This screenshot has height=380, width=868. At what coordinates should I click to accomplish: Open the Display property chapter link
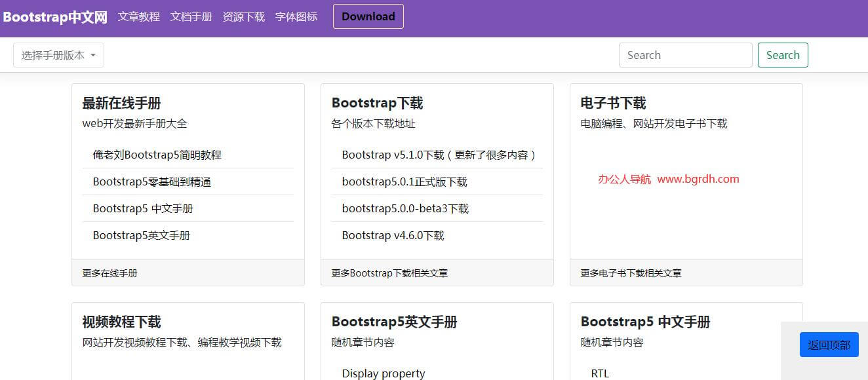click(x=383, y=373)
